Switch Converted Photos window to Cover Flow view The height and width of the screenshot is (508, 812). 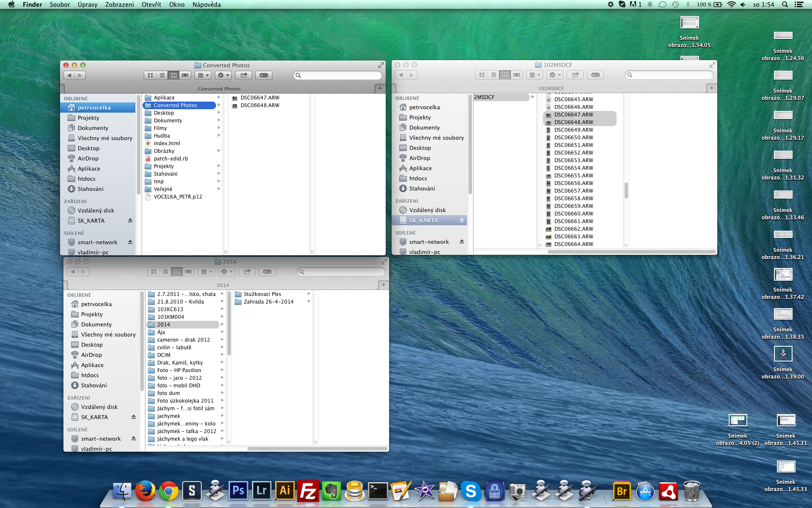click(185, 75)
